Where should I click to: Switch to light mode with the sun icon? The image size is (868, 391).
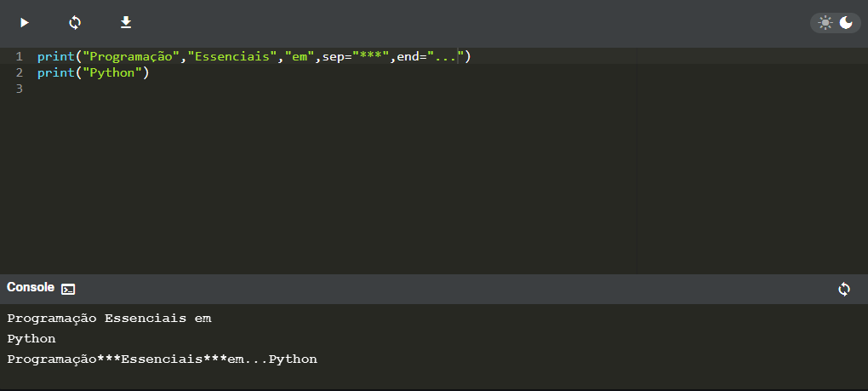coord(825,23)
